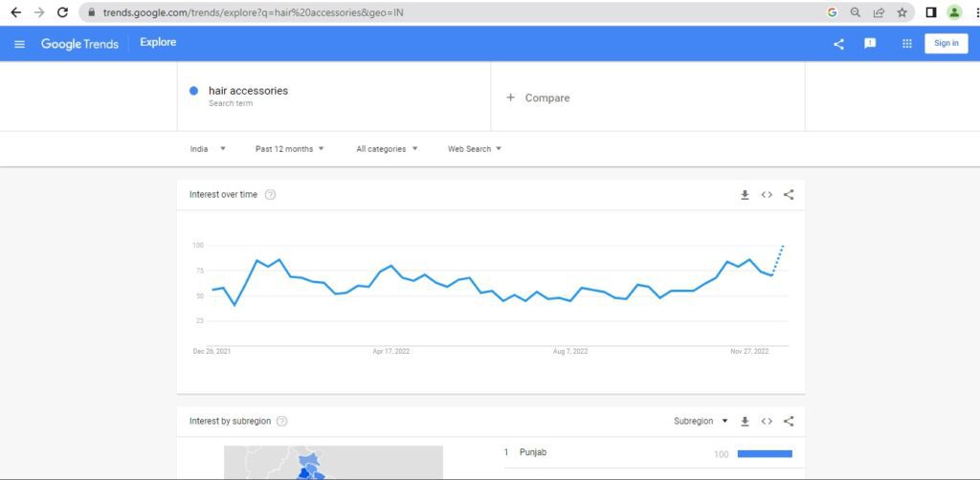
Task: Click the blue hair accessories term dot
Action: pyautogui.click(x=193, y=91)
